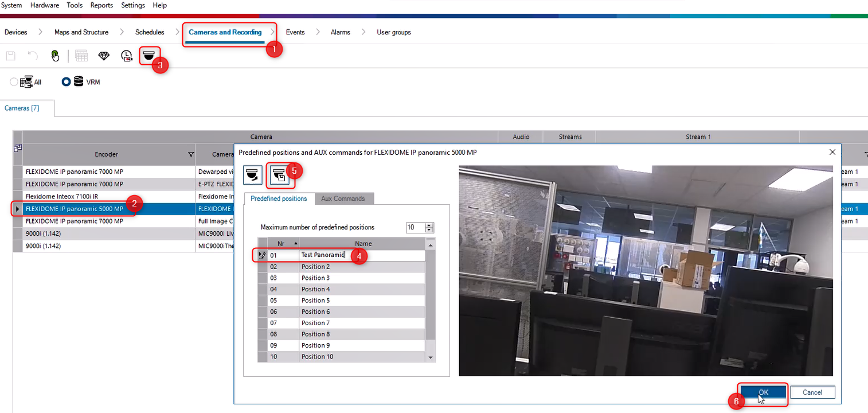Click OK to confirm predefined positions
Image resolution: width=868 pixels, height=413 pixels.
pyautogui.click(x=763, y=392)
